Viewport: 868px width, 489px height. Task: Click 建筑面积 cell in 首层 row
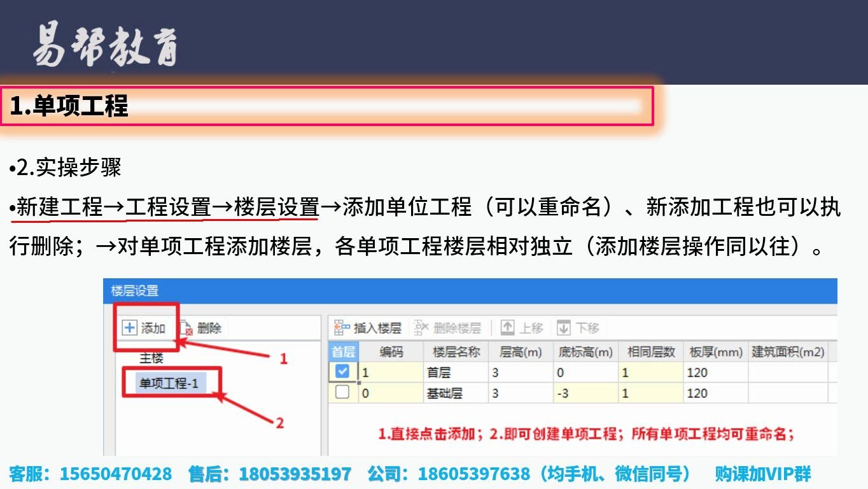pyautogui.click(x=788, y=372)
